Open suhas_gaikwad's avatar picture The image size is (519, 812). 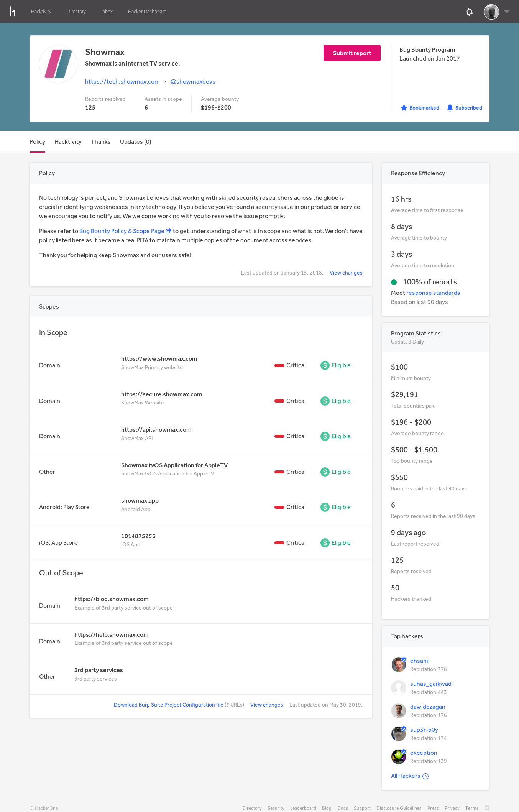[x=399, y=688]
